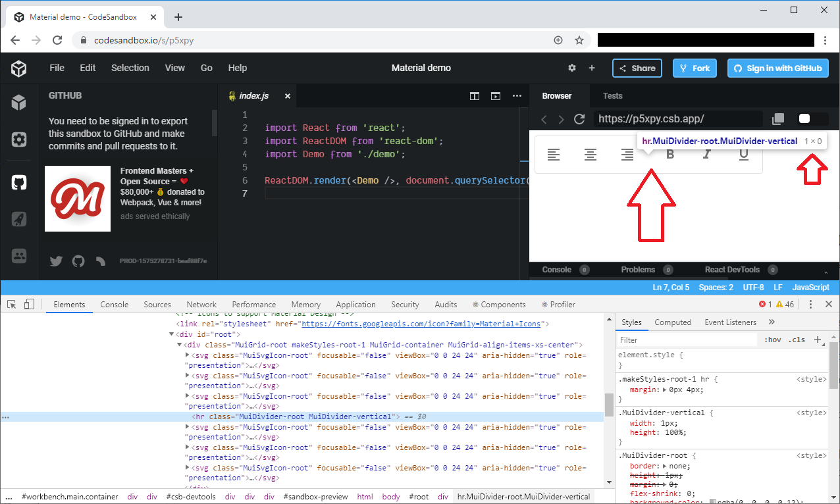
Task: Activate DevTools inspect element picker
Action: pos(11,304)
